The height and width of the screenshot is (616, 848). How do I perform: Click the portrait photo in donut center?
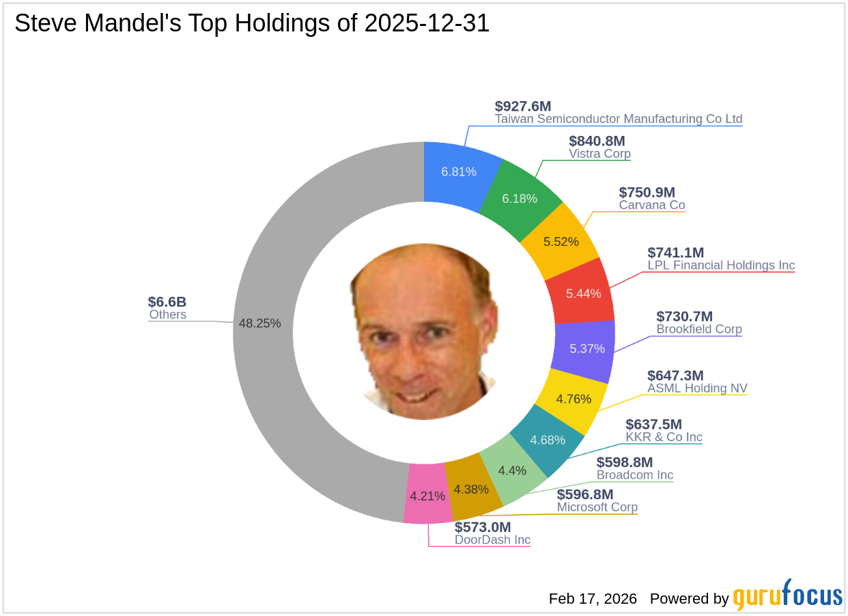(x=423, y=333)
